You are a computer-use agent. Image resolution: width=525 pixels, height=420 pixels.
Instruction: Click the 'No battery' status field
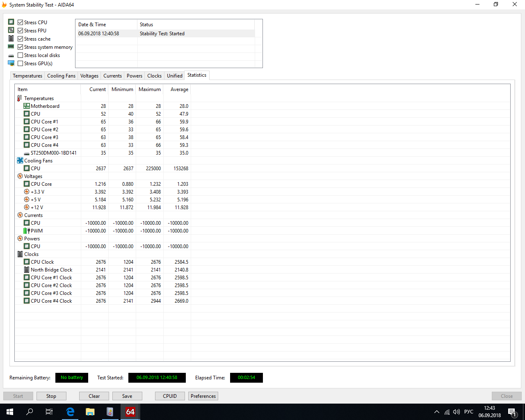pyautogui.click(x=72, y=378)
